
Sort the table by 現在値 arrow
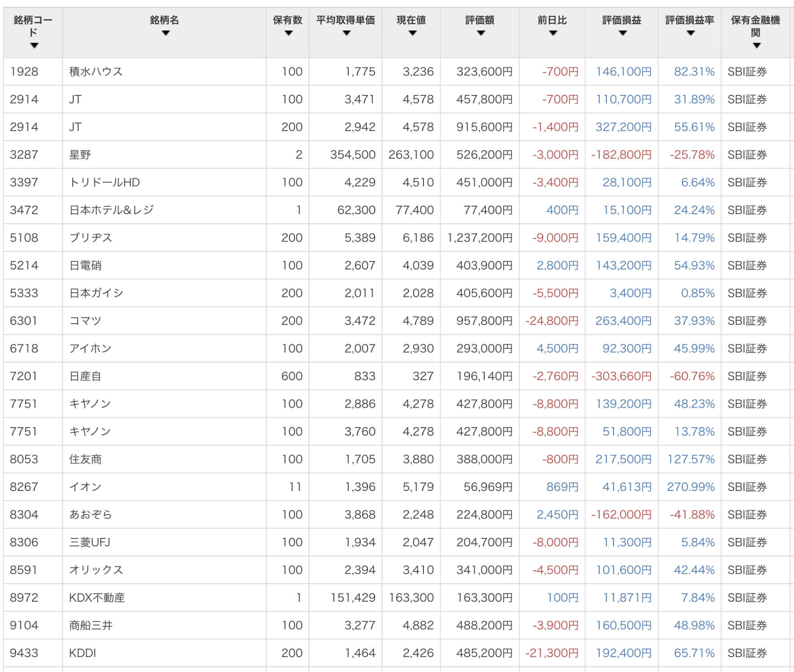coord(412,33)
